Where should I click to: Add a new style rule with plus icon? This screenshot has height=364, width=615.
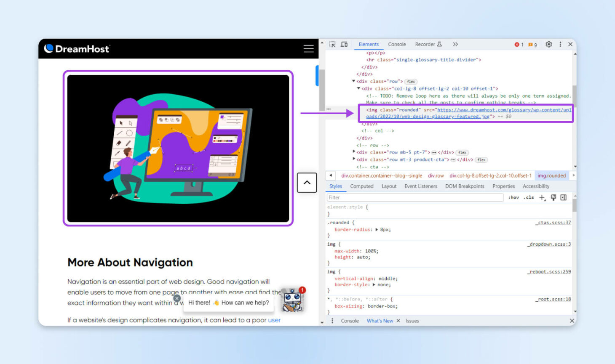[542, 197]
